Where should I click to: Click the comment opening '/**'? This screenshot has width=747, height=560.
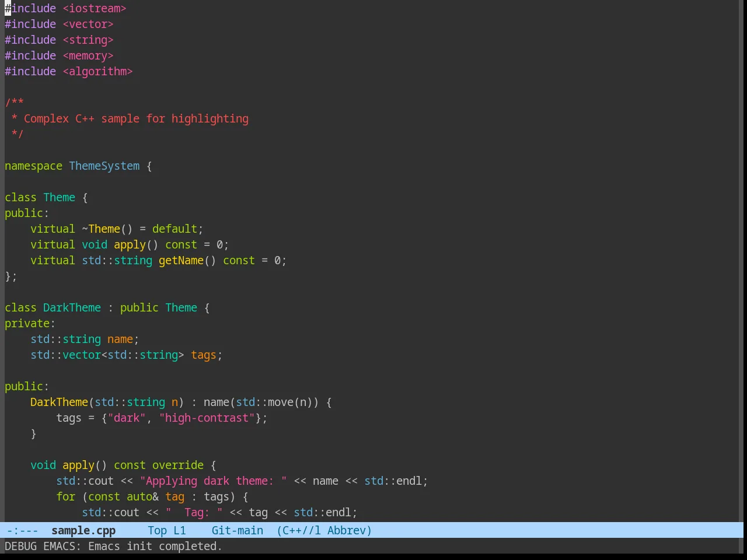click(14, 103)
